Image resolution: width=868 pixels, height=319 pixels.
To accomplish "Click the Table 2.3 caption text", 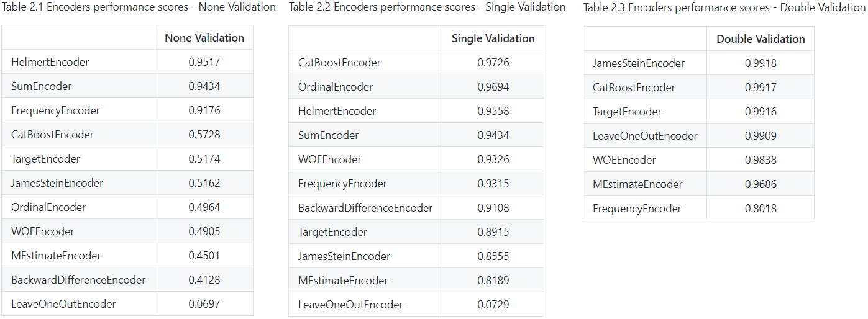I will 724,8.
